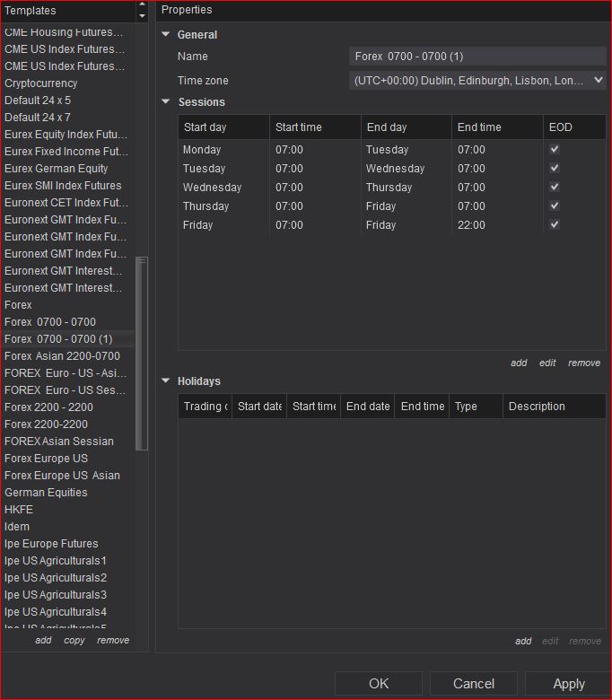Collapse the General section triangle
Viewport: 612px width, 700px height.
tap(166, 34)
